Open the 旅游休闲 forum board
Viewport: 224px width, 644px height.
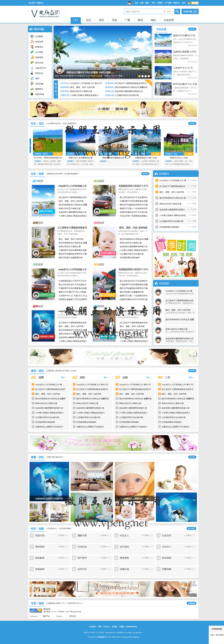[40, 535]
